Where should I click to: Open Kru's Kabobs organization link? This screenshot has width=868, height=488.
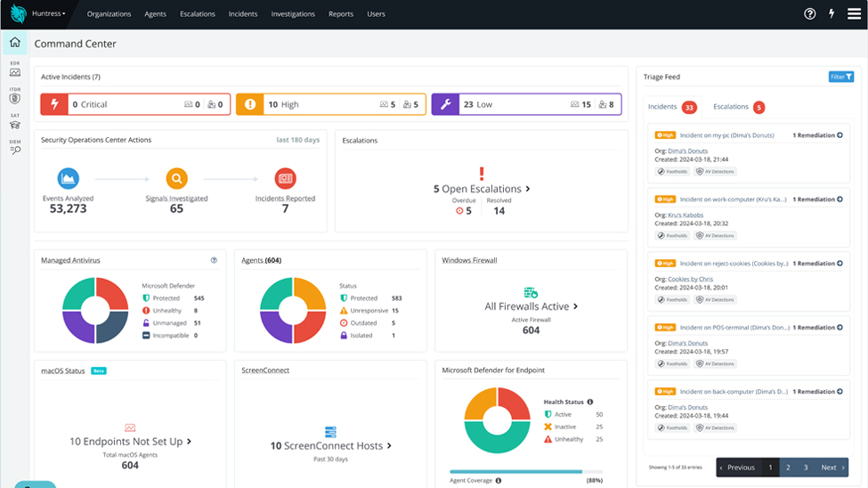coord(685,215)
